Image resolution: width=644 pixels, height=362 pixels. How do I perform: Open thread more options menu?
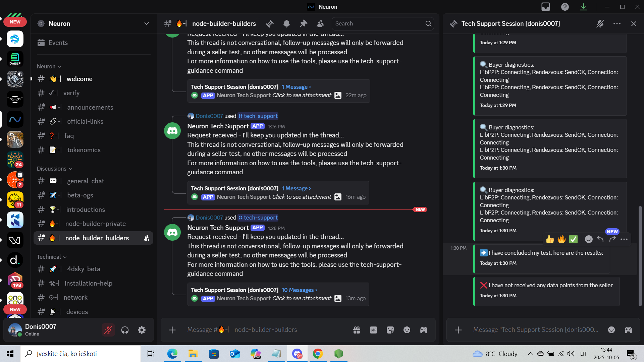617,23
